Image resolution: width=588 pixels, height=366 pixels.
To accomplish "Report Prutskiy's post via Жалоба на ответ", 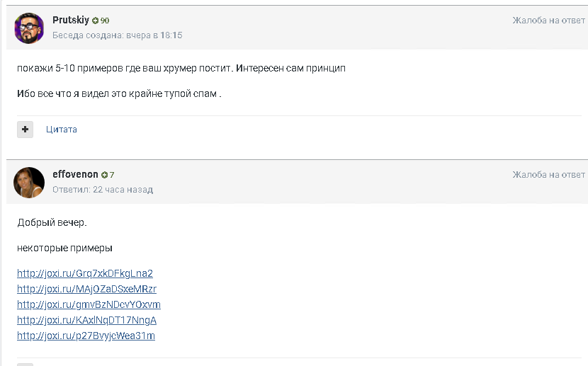I will coord(548,21).
